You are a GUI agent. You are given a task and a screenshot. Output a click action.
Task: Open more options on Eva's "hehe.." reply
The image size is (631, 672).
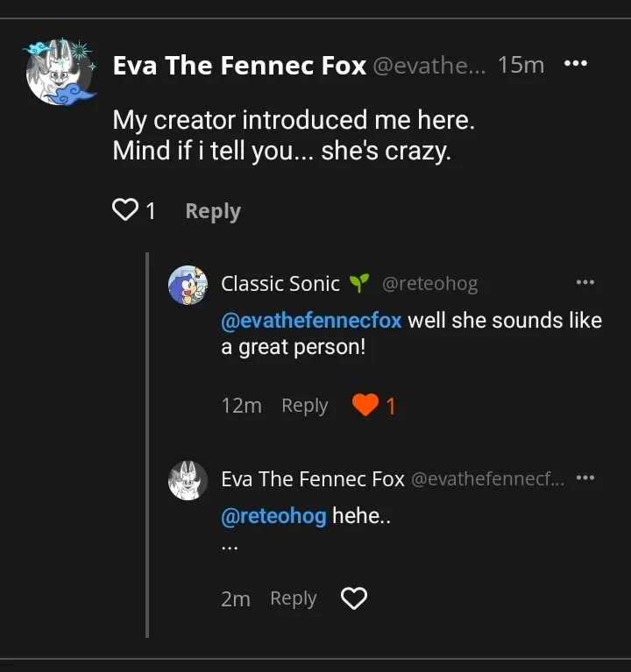coord(585,478)
